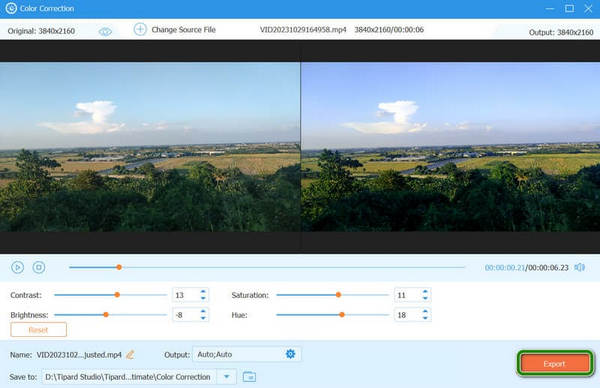
Task: Reset all color correction values
Action: 39,329
